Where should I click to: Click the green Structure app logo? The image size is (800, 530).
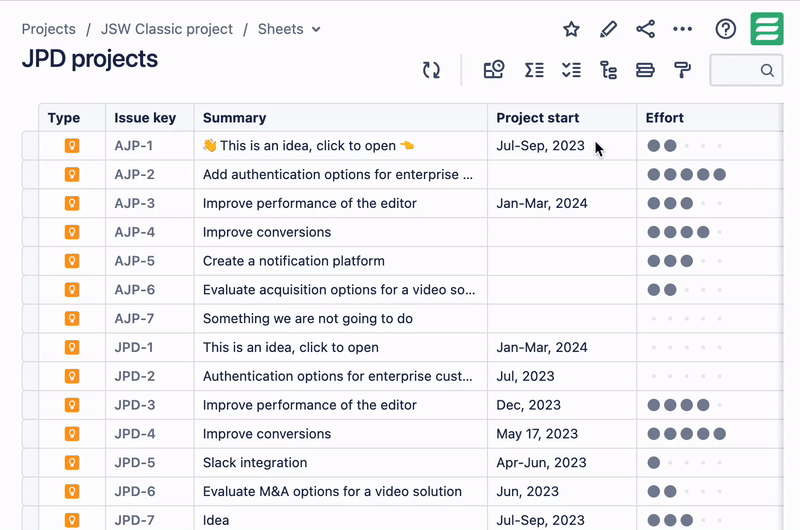coord(767,29)
